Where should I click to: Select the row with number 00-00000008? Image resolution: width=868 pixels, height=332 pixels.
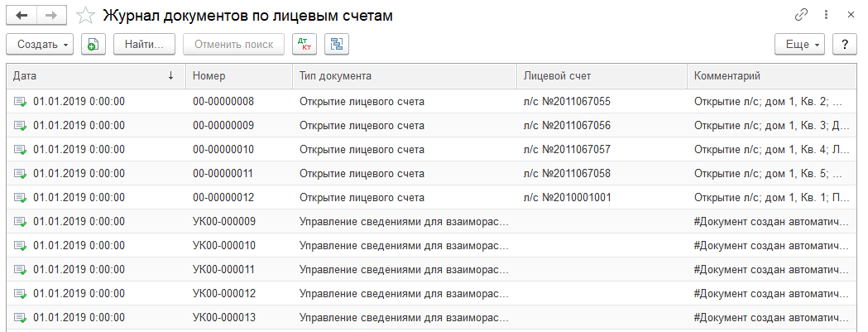[x=223, y=102]
